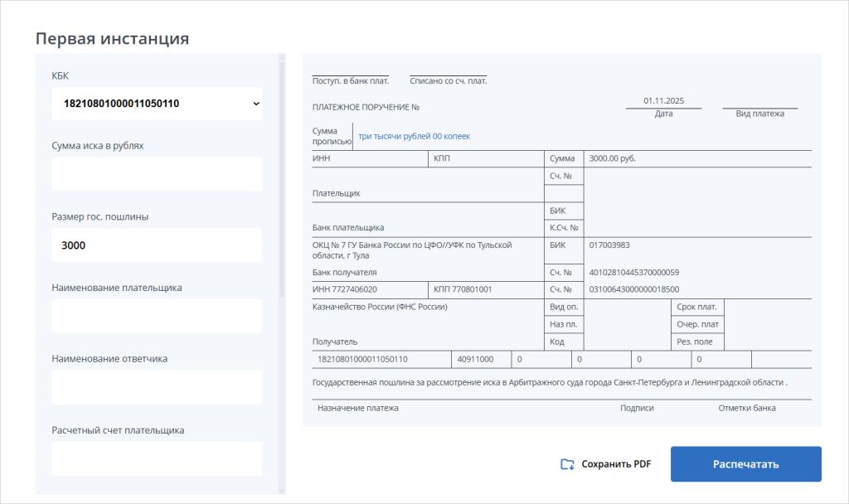
Task: Click the Расчетный счет плательщика field
Action: click(157, 458)
